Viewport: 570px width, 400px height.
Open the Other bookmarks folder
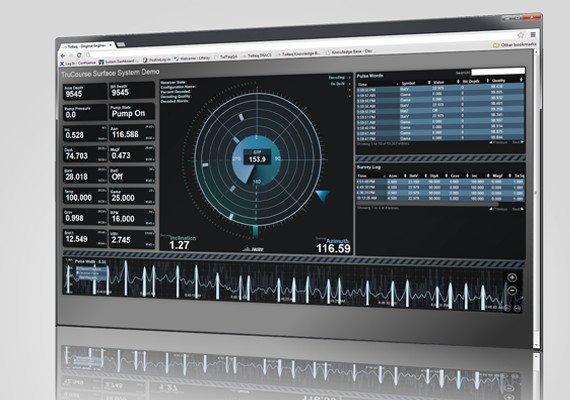pos(515,45)
